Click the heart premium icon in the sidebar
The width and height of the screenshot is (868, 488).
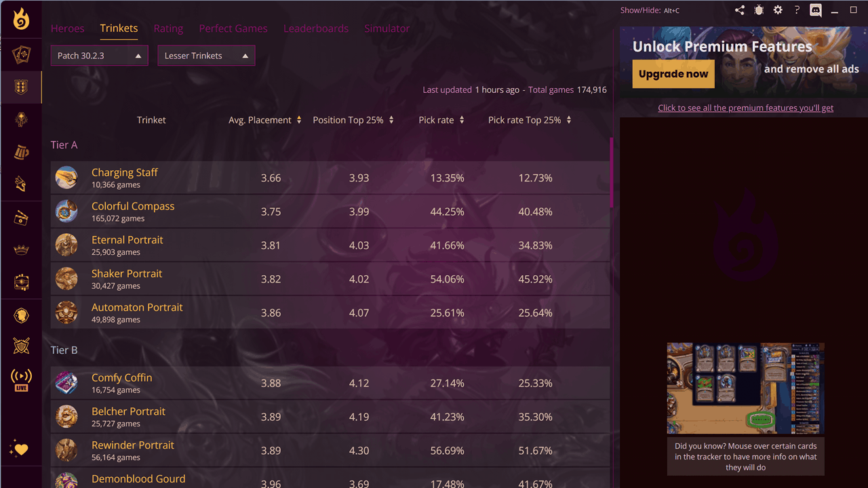[x=20, y=449]
